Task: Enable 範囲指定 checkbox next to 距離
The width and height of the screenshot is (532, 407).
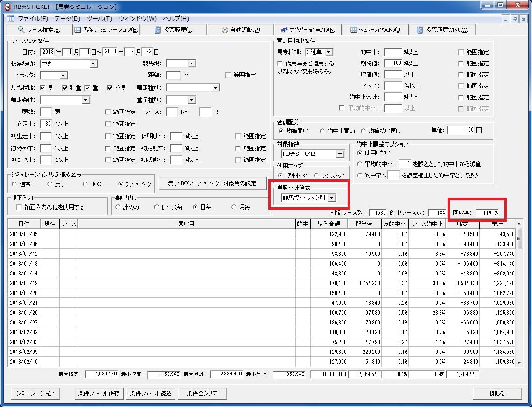Action: tap(228, 75)
